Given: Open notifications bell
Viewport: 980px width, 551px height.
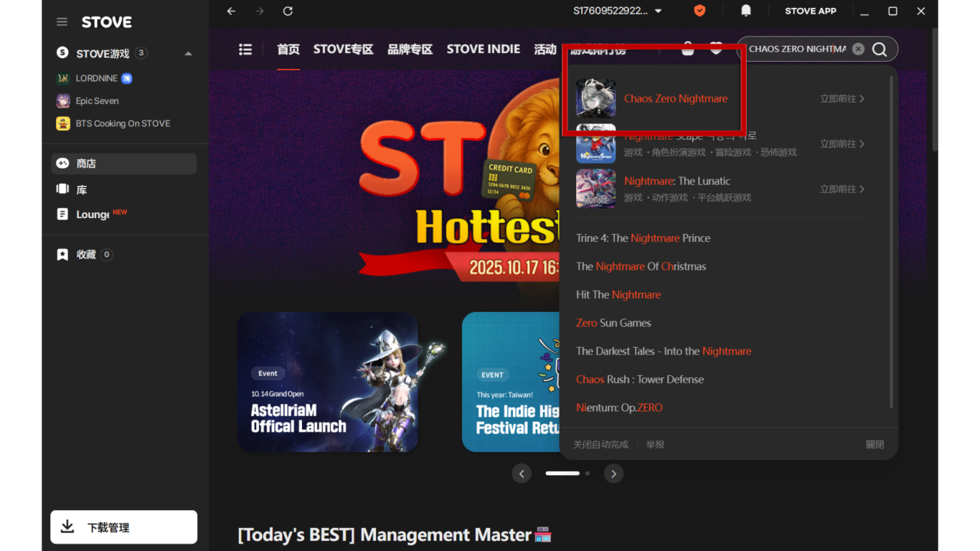Looking at the screenshot, I should (746, 11).
